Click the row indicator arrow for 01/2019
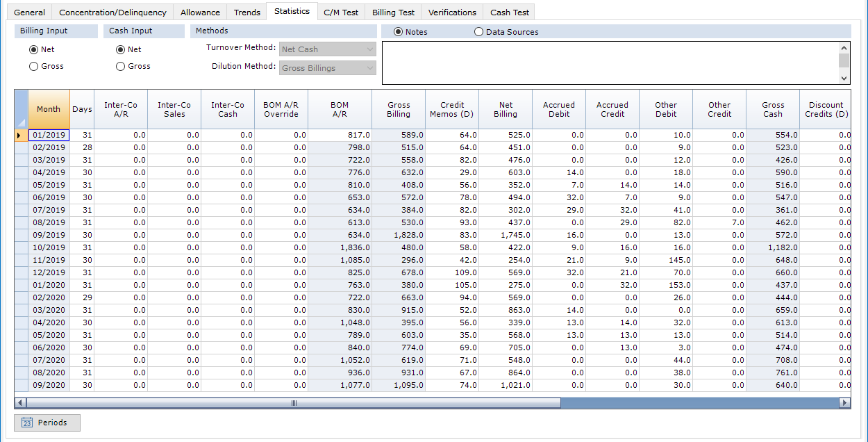Screen dimensions: 868x442 click(x=19, y=135)
